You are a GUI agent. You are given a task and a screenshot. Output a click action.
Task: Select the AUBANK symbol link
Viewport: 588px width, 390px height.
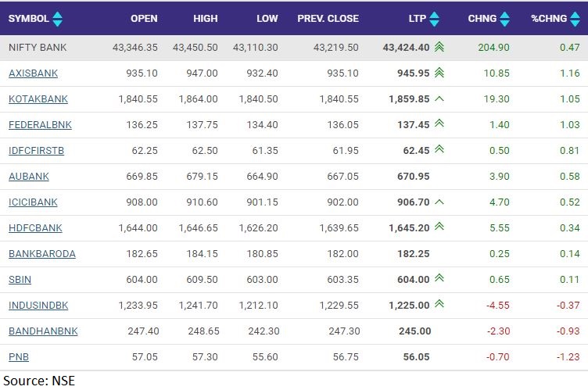(28, 177)
